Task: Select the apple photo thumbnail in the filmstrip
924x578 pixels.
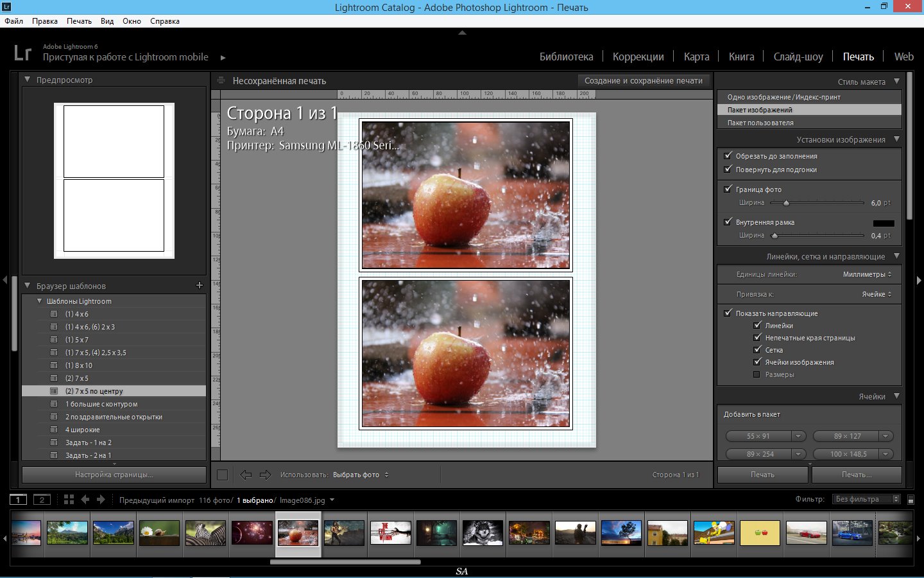Action: coord(298,533)
